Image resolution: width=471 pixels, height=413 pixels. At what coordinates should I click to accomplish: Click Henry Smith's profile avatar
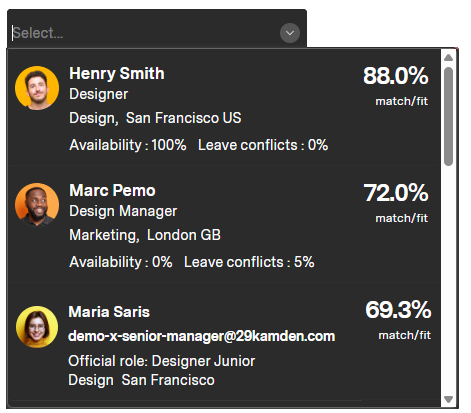point(37,88)
